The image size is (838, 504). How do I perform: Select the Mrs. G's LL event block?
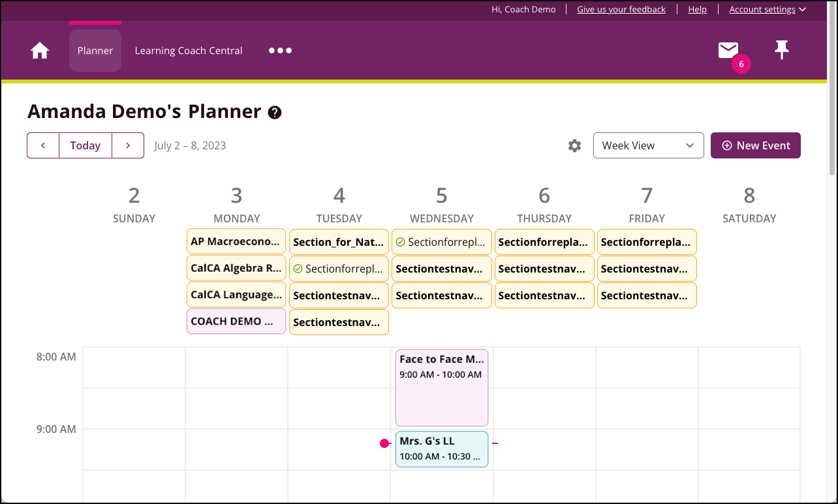(441, 449)
